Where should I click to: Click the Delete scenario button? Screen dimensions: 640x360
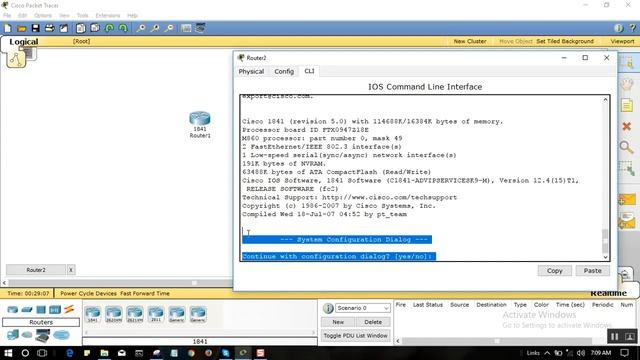tap(373, 322)
